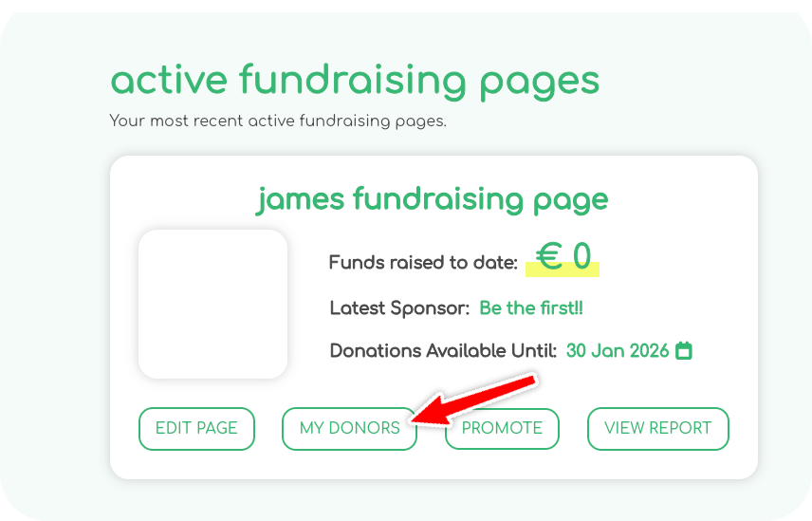Select the 30 Jan 2026 date
812x521 pixels.
[x=618, y=351]
